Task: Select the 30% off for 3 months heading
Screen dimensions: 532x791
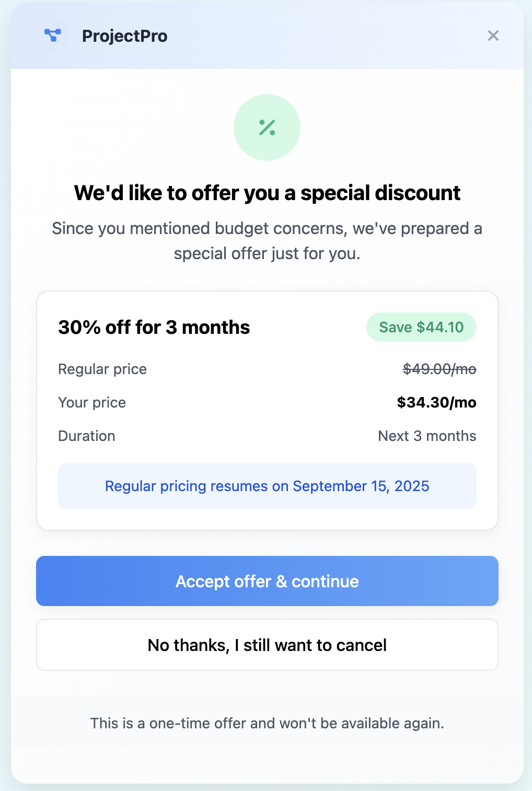Action: [x=154, y=327]
